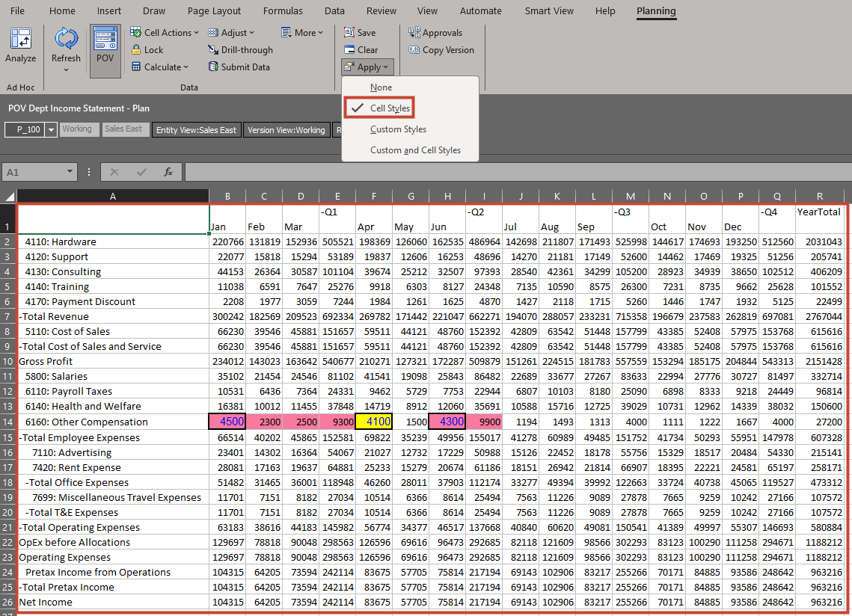The height and width of the screenshot is (616, 852).
Task: Switch to the Draw tab
Action: [x=154, y=11]
